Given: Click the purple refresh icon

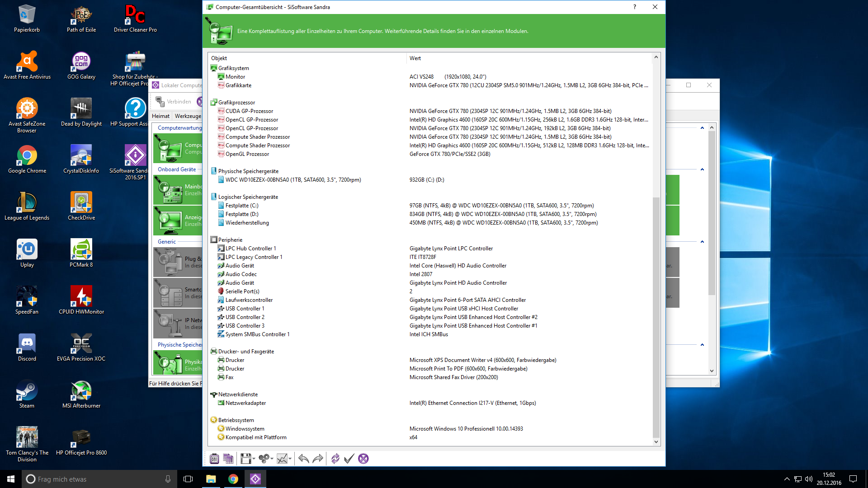Looking at the screenshot, I should [x=335, y=459].
